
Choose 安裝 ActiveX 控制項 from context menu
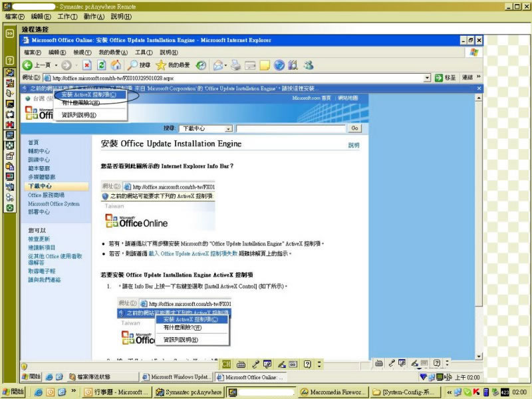point(90,94)
